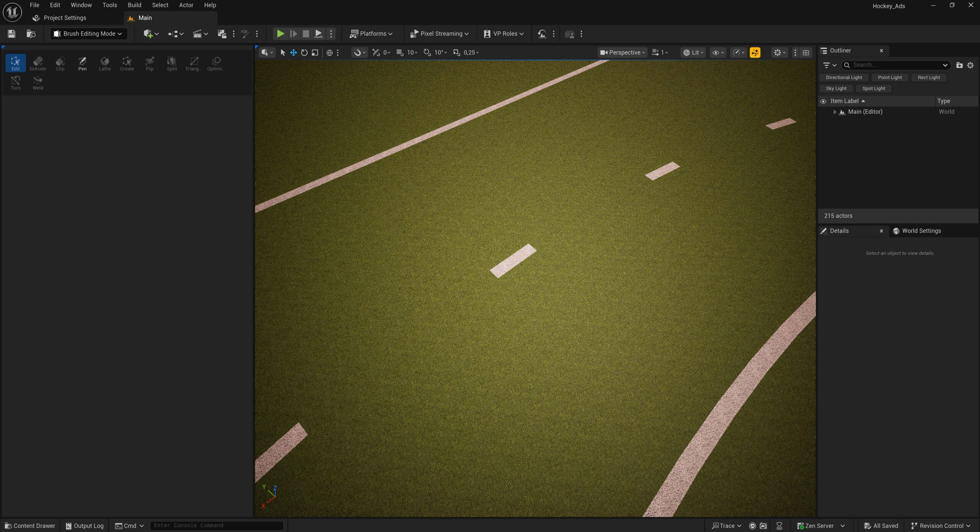Toggle the Outliner visibility eye column
The image size is (980, 532).
823,101
